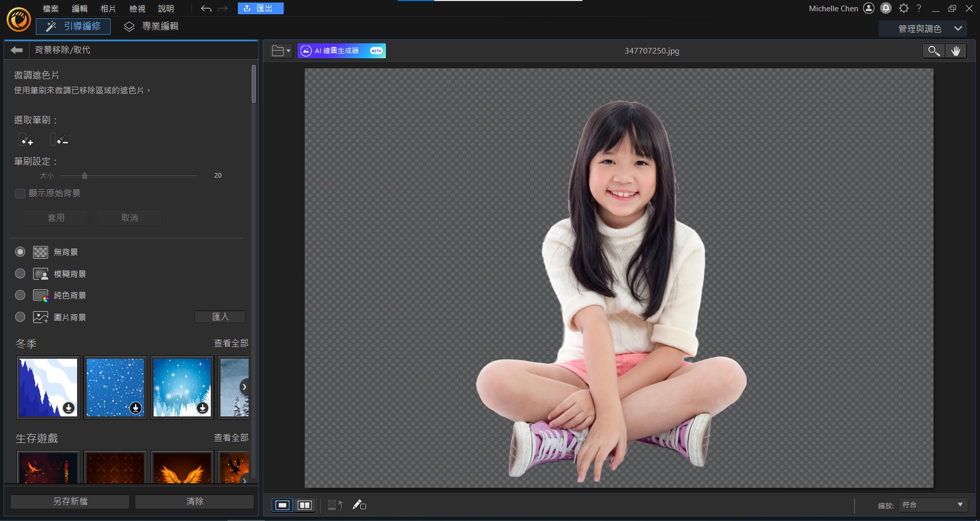Click the pen-and-square icon in bottom toolbar

(359, 505)
